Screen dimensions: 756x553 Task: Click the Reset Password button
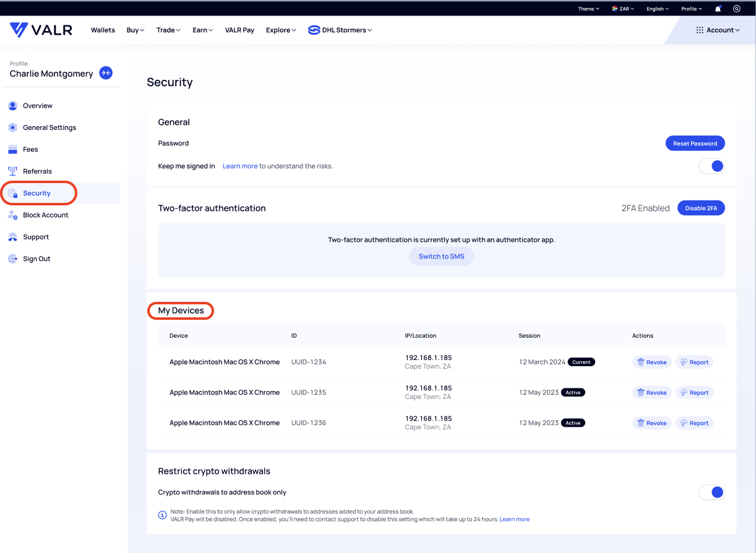695,144
